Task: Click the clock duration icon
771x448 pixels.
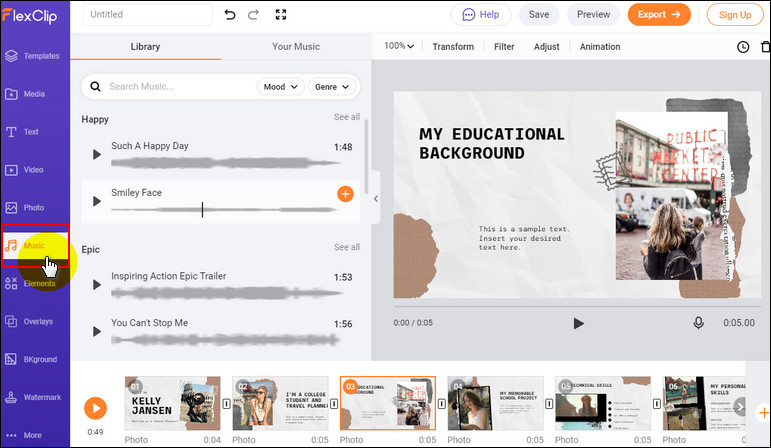Action: pos(743,47)
